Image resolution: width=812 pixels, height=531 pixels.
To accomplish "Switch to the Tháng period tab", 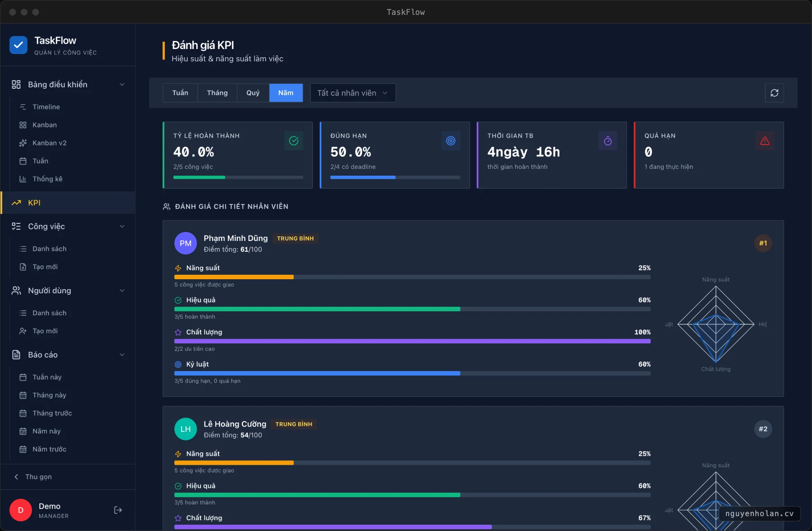I will click(x=217, y=93).
